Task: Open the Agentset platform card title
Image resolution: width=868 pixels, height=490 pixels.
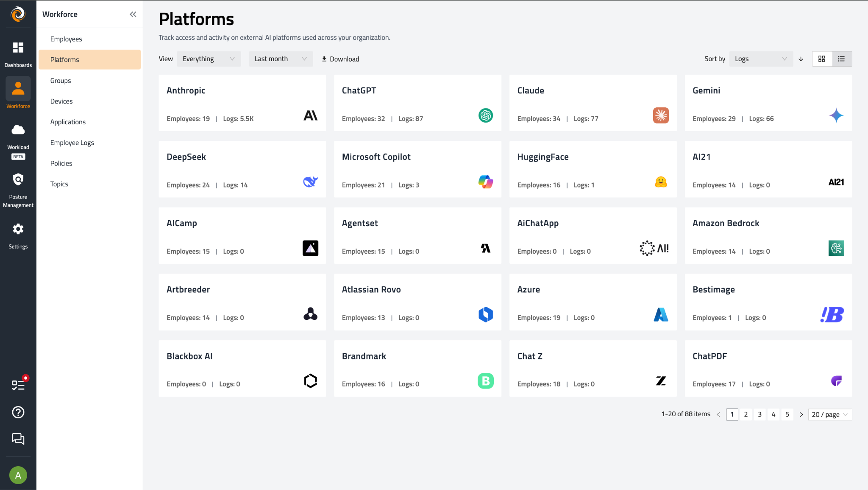Action: click(360, 223)
